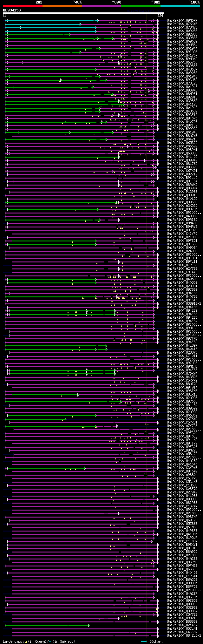
Task: Click label UniRef100_Q9SK35
Action: tap(182, 597)
